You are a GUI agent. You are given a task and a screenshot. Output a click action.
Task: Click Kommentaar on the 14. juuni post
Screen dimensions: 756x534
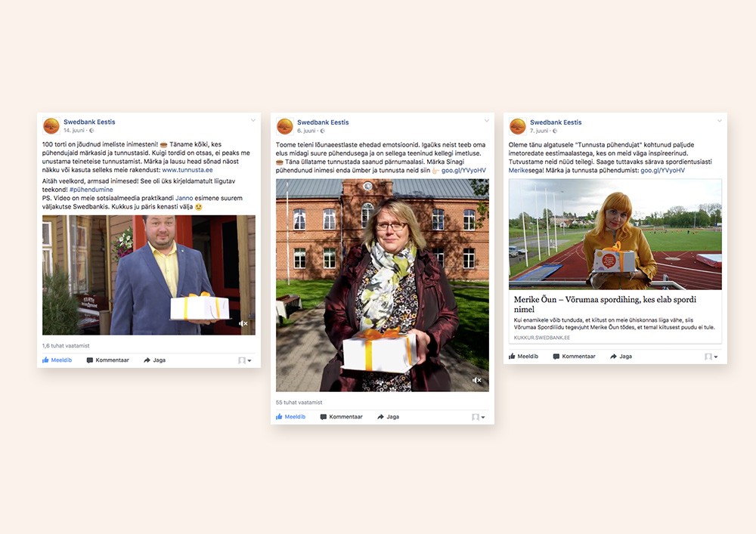(108, 360)
